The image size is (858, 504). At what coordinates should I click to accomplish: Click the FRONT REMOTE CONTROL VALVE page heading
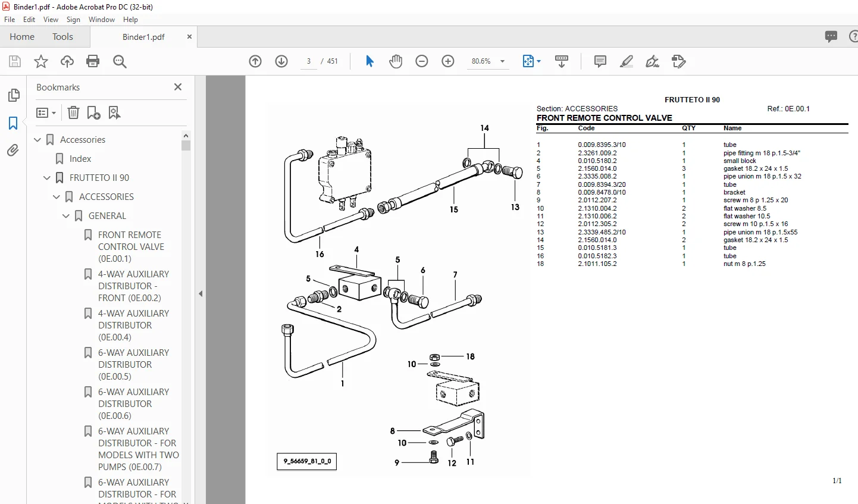click(605, 118)
